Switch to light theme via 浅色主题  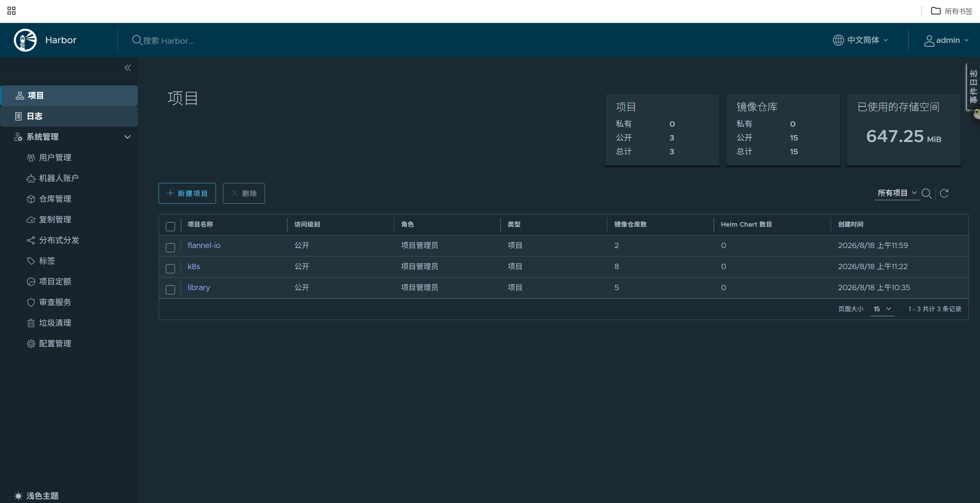pyautogui.click(x=36, y=496)
